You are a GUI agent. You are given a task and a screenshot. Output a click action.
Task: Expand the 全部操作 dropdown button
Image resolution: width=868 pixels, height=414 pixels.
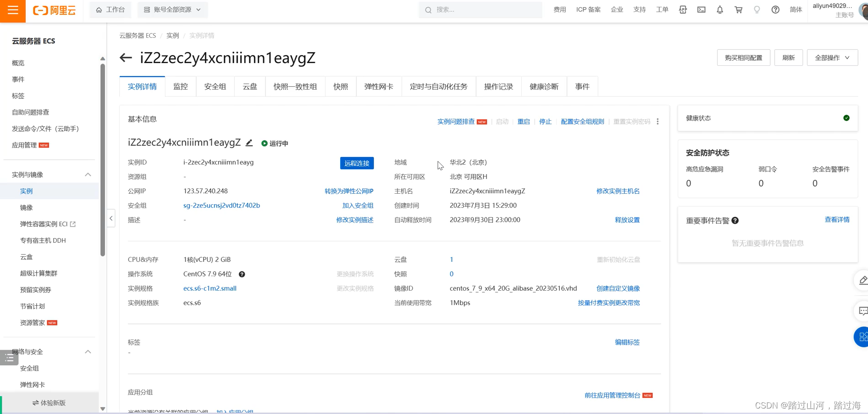click(832, 58)
